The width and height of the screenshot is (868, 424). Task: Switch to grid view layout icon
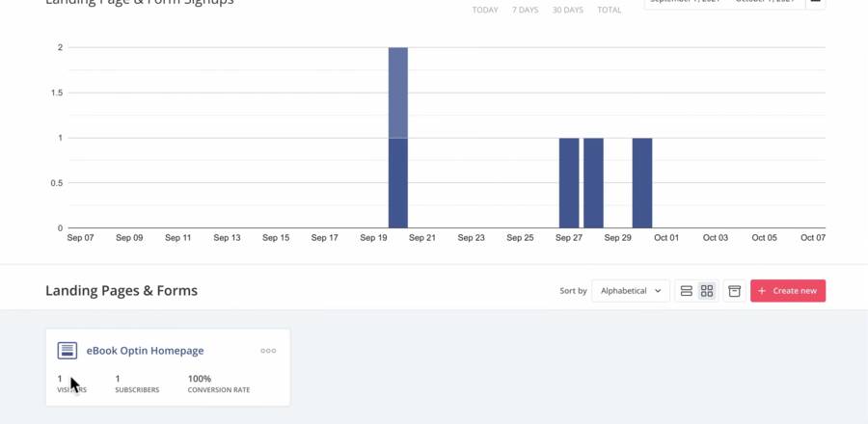pos(707,291)
